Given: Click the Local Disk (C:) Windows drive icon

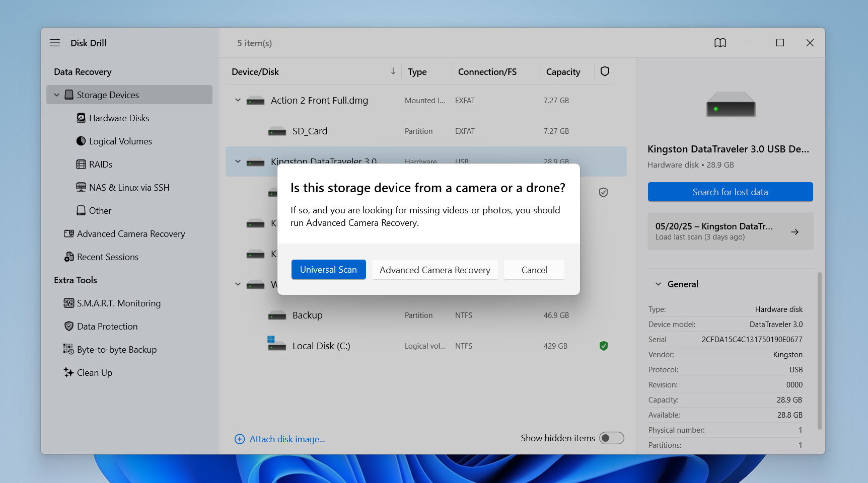Looking at the screenshot, I should coord(276,343).
